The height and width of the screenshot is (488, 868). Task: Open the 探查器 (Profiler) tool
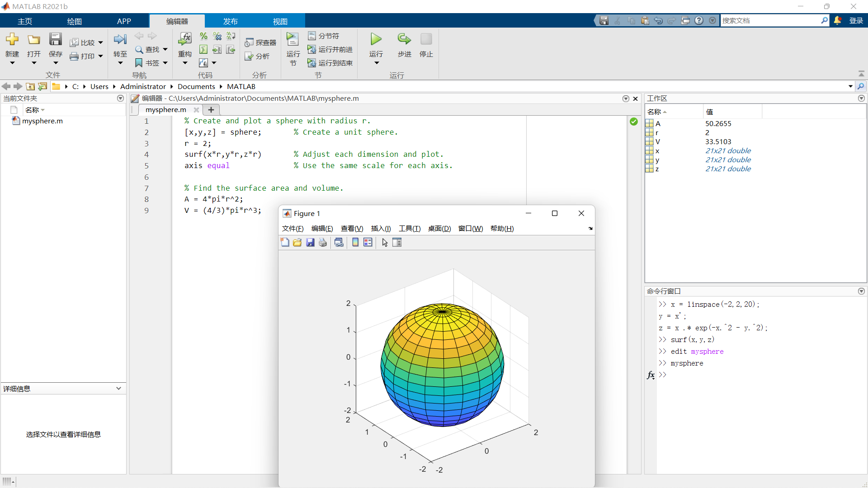(x=260, y=42)
